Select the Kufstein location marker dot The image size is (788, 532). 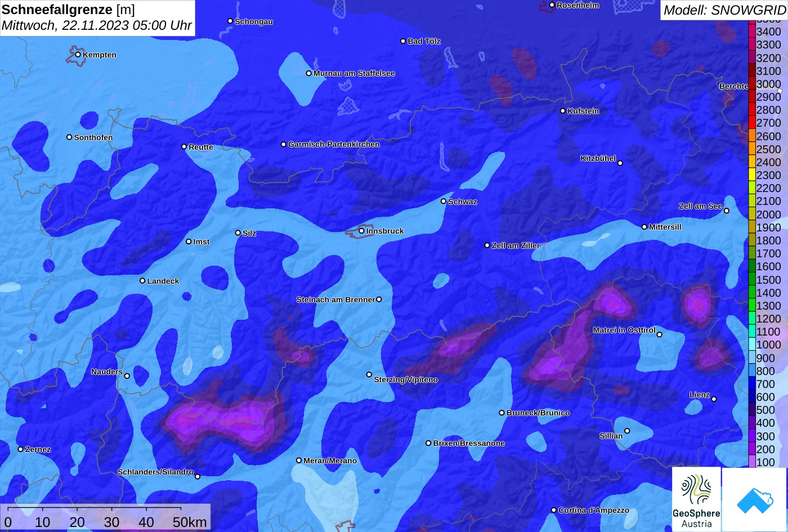coord(563,111)
